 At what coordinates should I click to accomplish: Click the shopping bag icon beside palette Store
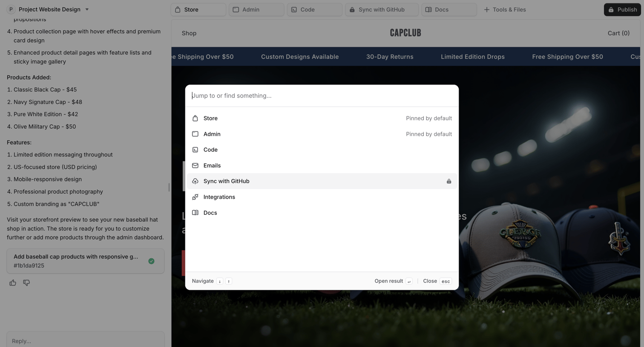point(195,118)
